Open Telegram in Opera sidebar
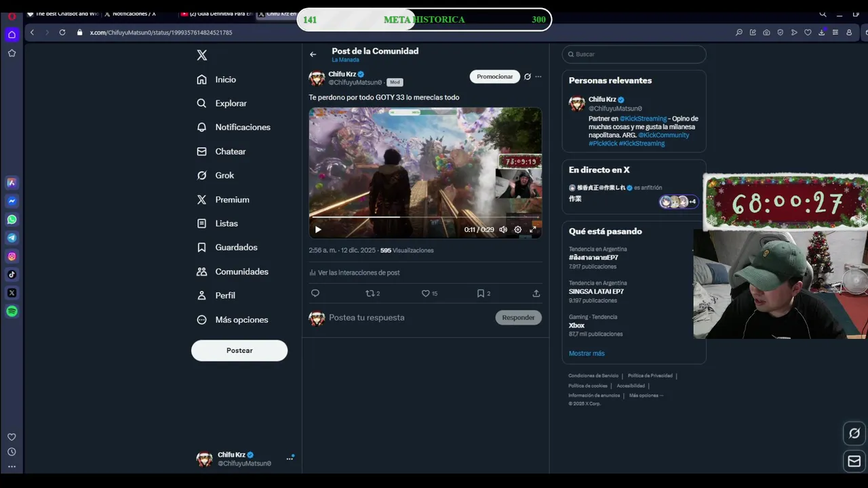This screenshot has height=488, width=868. click(12, 238)
